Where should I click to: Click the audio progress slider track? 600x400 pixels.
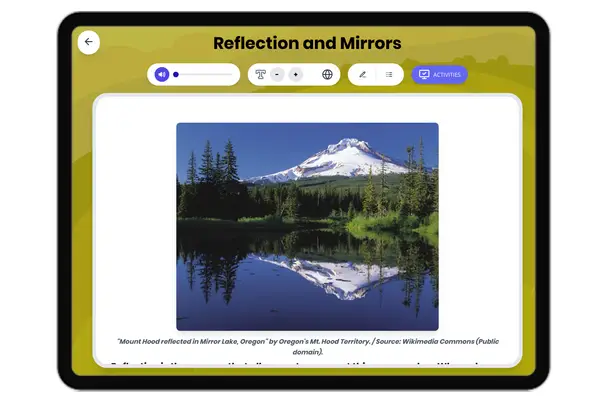[203, 75]
